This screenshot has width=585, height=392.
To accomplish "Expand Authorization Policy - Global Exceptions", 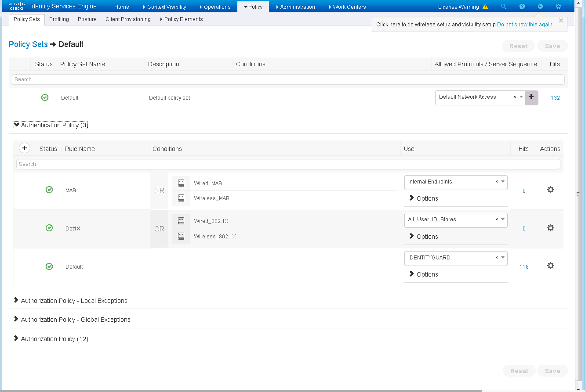I will pos(72,320).
